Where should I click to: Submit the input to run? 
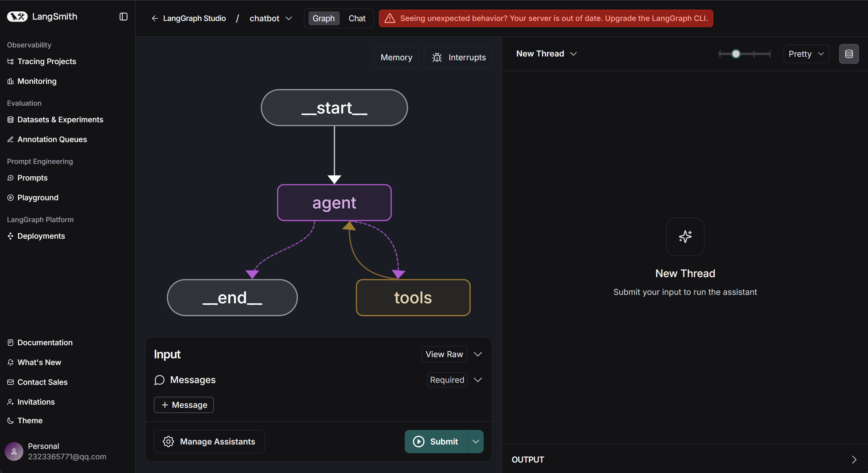pyautogui.click(x=436, y=441)
